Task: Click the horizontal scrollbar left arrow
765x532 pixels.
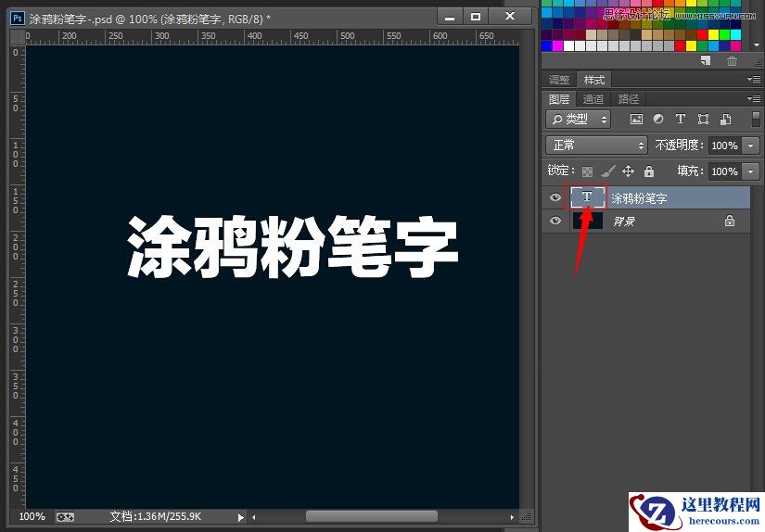Action: (253, 516)
